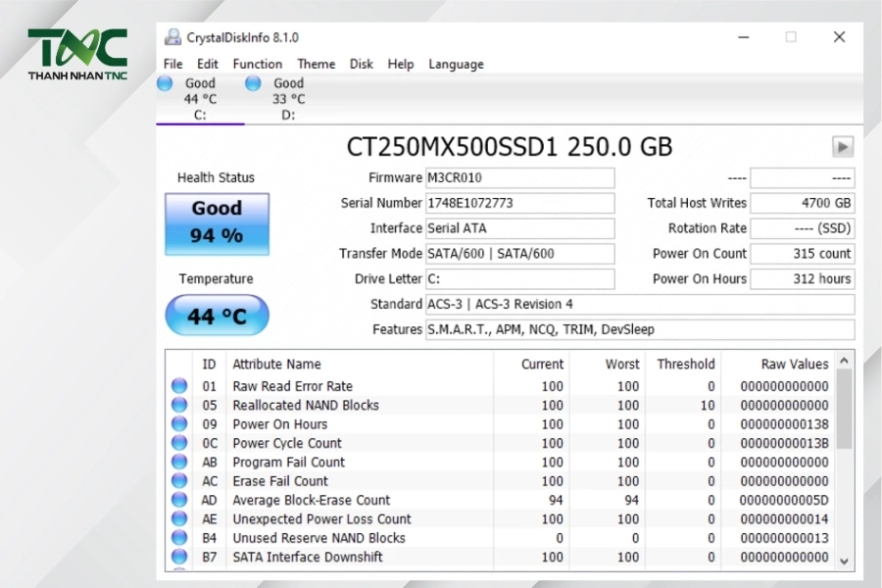Click the Threshold column header

tap(683, 364)
